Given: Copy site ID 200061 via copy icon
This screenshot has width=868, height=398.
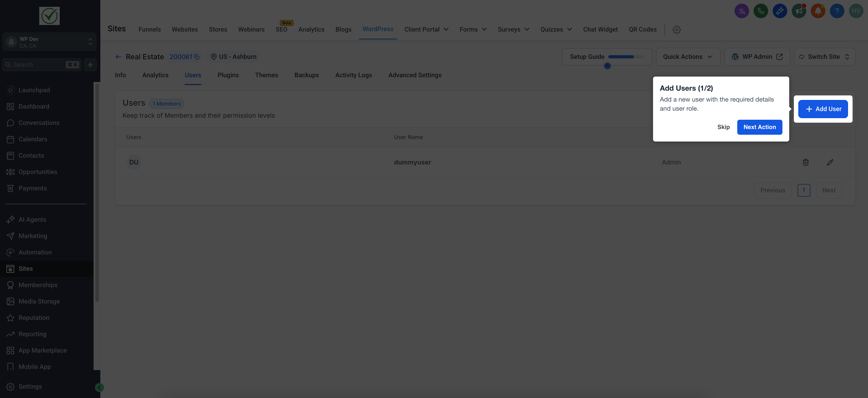Looking at the screenshot, I should click(x=197, y=57).
